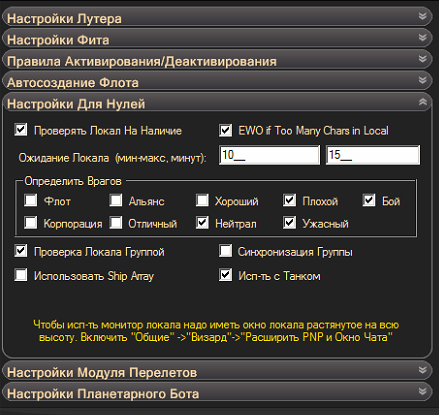Uncheck the Нейтрал checkbox
The width and height of the screenshot is (439, 415).
(x=202, y=223)
